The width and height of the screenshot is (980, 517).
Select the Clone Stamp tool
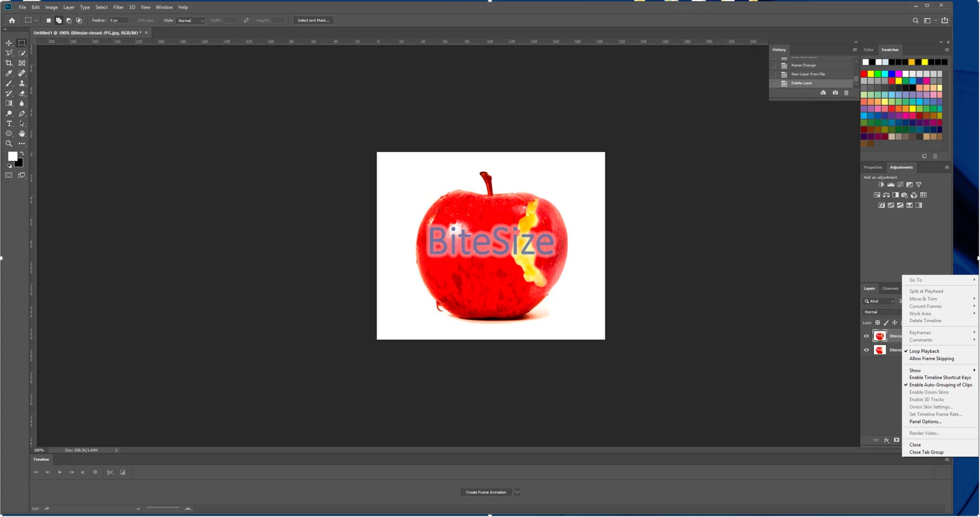(22, 84)
